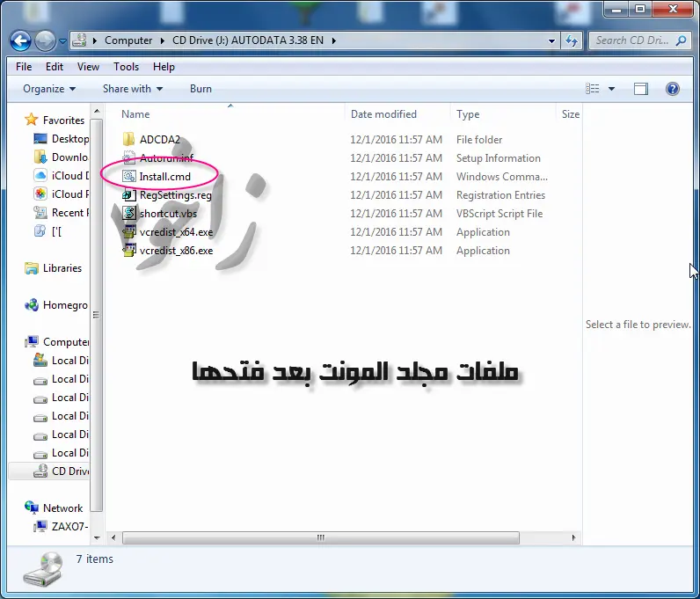
Task: Open the Organize dropdown
Action: point(49,89)
